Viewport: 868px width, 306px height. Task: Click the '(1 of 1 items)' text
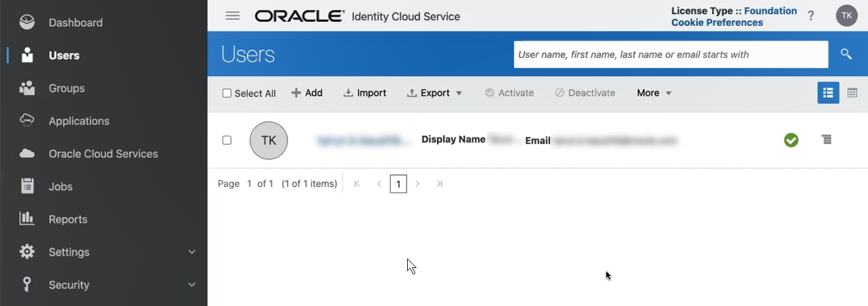pos(309,184)
